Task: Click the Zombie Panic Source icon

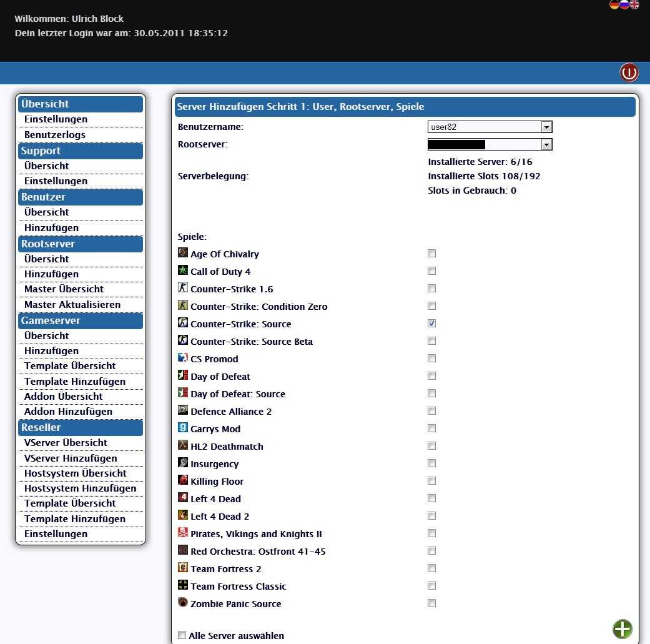Action: pyautogui.click(x=183, y=602)
